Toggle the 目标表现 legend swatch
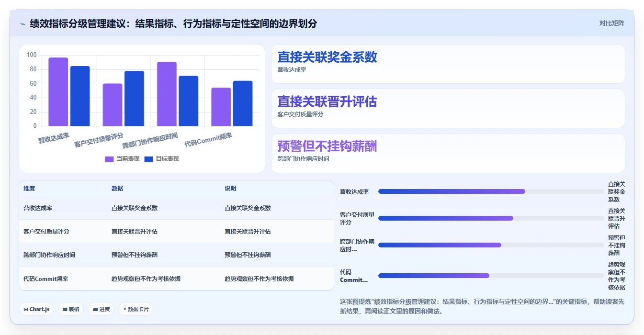The height and width of the screenshot is (335, 644). [x=148, y=159]
